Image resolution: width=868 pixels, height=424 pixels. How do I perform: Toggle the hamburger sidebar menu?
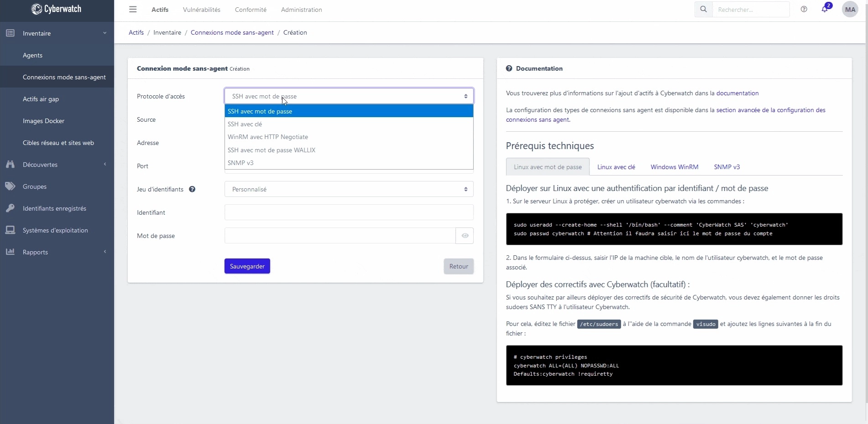click(133, 10)
